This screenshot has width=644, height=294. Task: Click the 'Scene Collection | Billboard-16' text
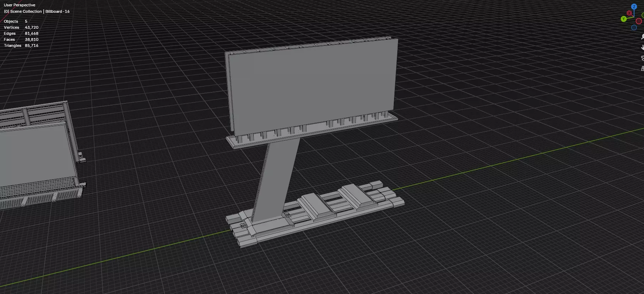coord(40,11)
